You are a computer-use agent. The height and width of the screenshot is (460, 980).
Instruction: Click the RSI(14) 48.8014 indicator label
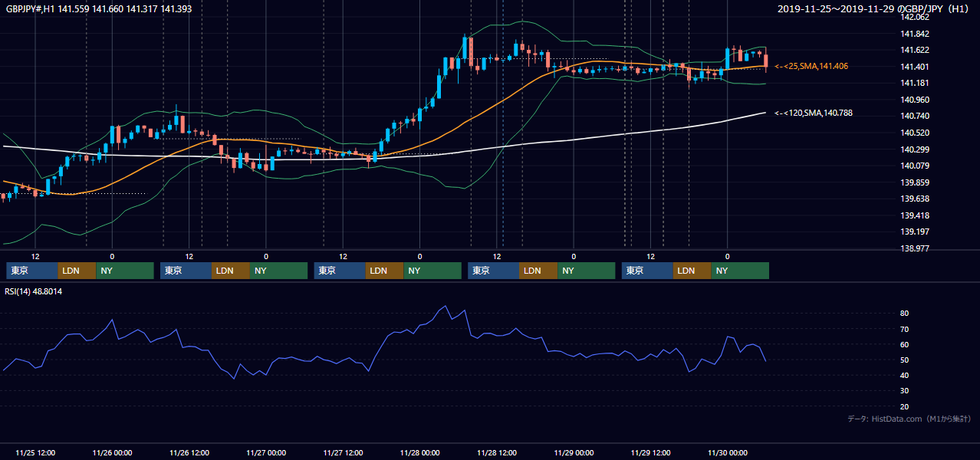(x=34, y=291)
